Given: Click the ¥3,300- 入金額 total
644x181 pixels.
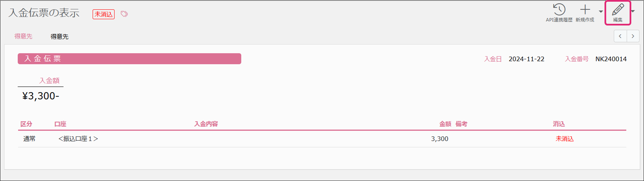Looking at the screenshot, I should click(41, 96).
